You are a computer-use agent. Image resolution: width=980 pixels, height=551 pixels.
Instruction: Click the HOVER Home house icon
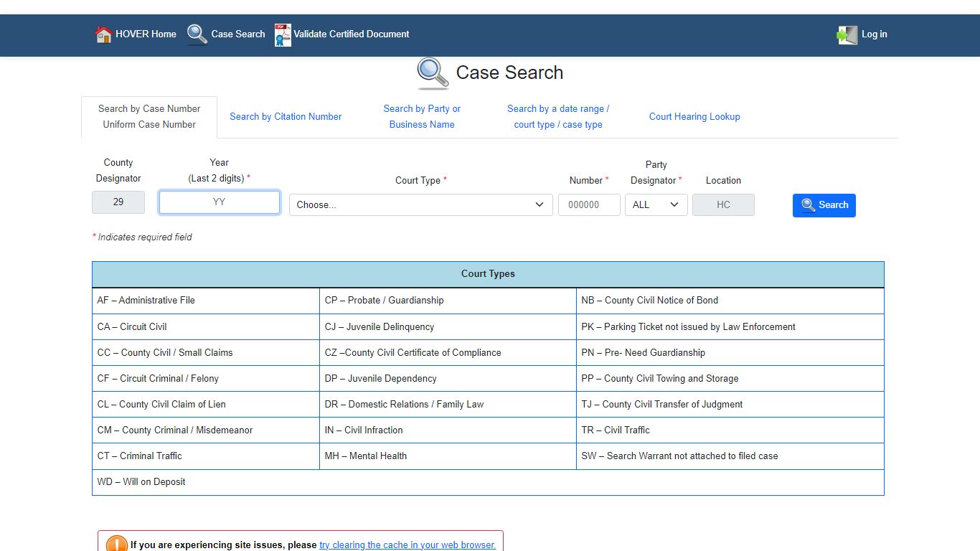pos(104,34)
